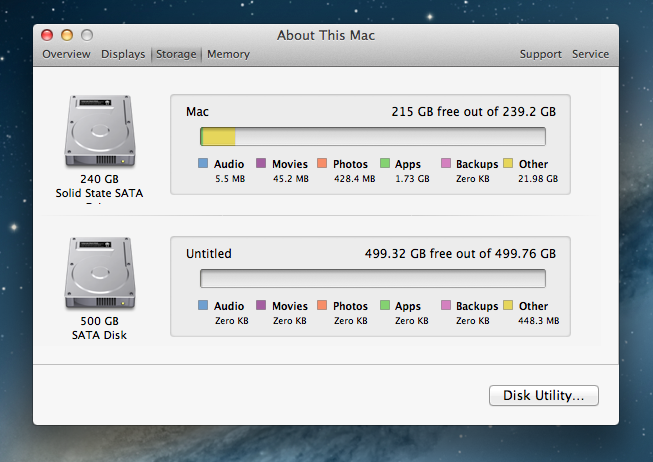Click the 500 GB SATA Disk icon
653x462 pixels.
pos(100,273)
